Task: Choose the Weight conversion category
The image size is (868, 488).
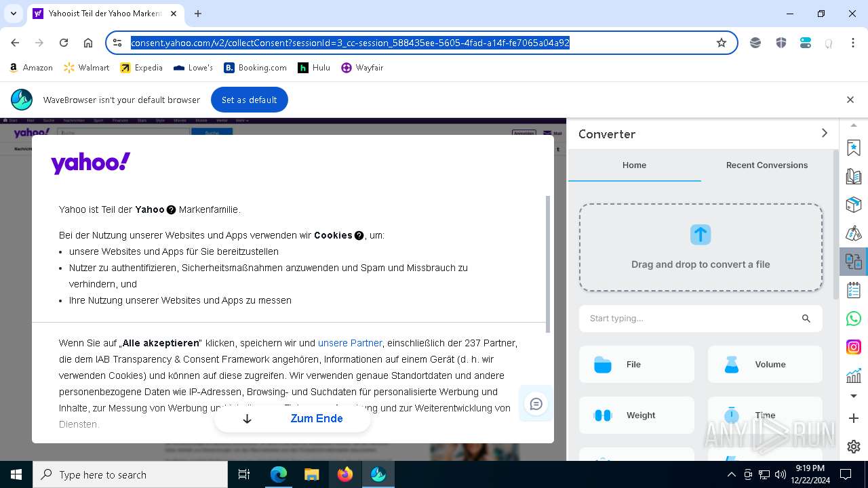Action: pyautogui.click(x=637, y=415)
